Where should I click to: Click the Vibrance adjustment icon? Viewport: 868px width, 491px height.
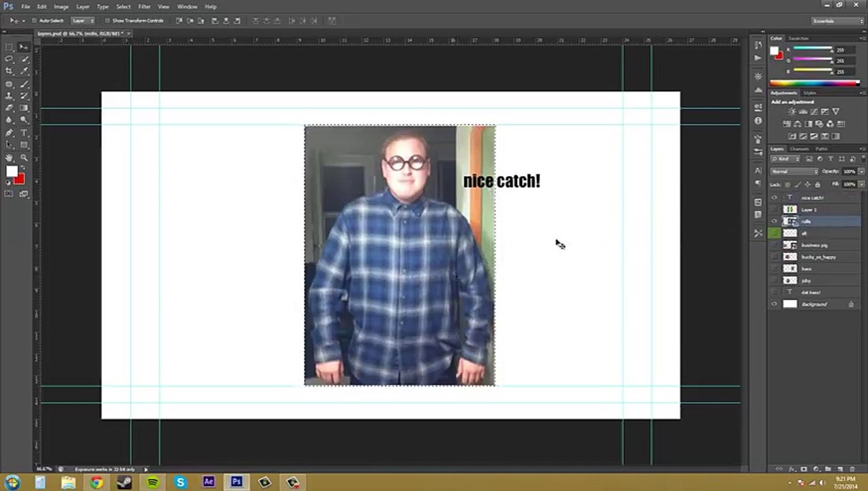pos(835,112)
